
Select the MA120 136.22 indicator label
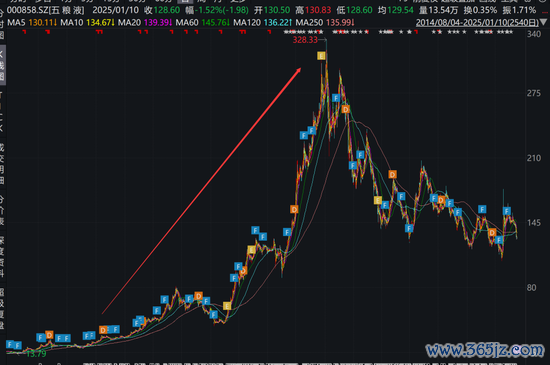[263, 22]
